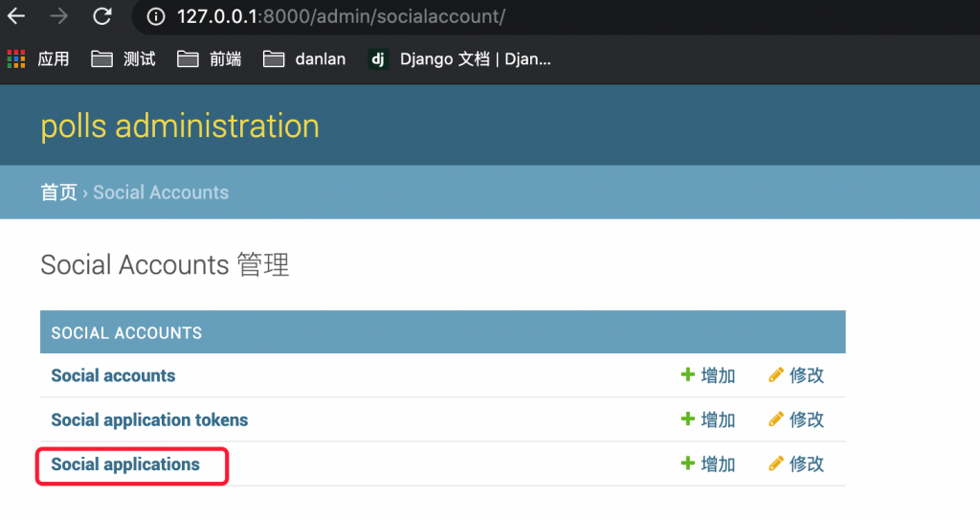Open the Social applications link
The height and width of the screenshot is (520, 980).
click(125, 464)
